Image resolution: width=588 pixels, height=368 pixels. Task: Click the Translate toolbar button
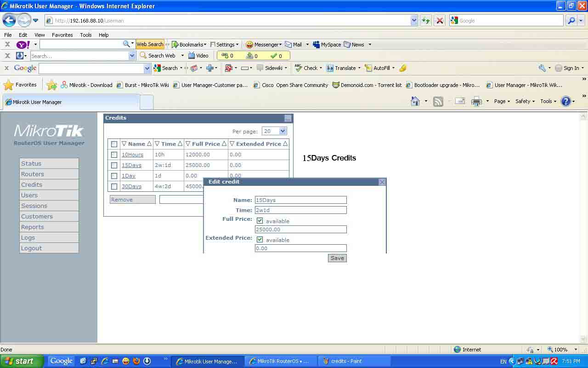pyautogui.click(x=341, y=68)
